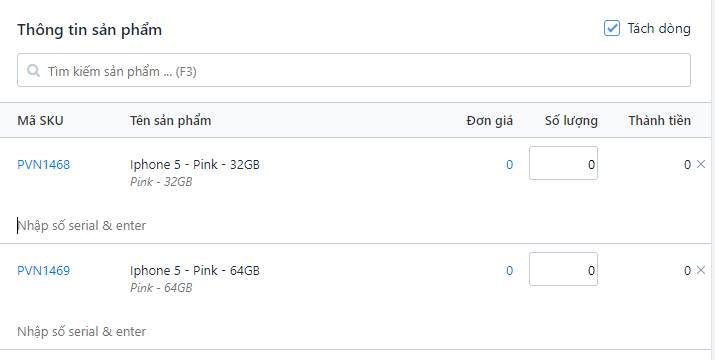Click the Thành tiền column header
This screenshot has height=360, width=715.
[x=659, y=120]
